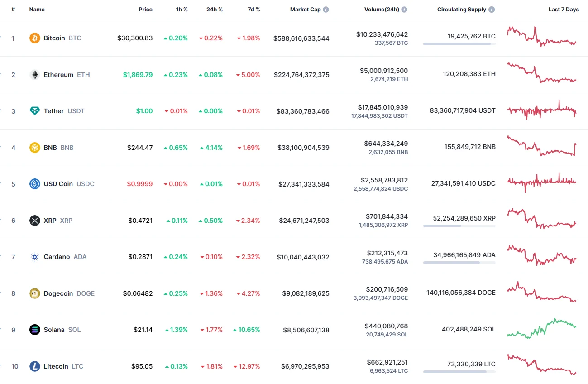Open the Volume(24h) info tooltip icon
Image resolution: width=588 pixels, height=384 pixels.
click(404, 9)
